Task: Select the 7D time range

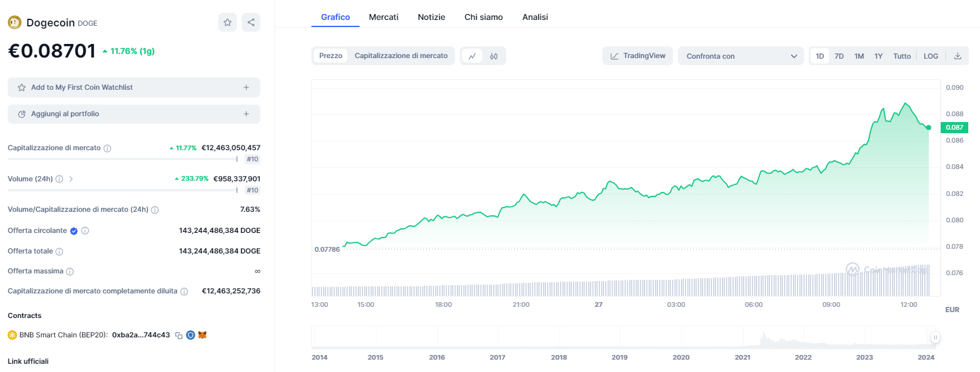Action: (x=839, y=56)
